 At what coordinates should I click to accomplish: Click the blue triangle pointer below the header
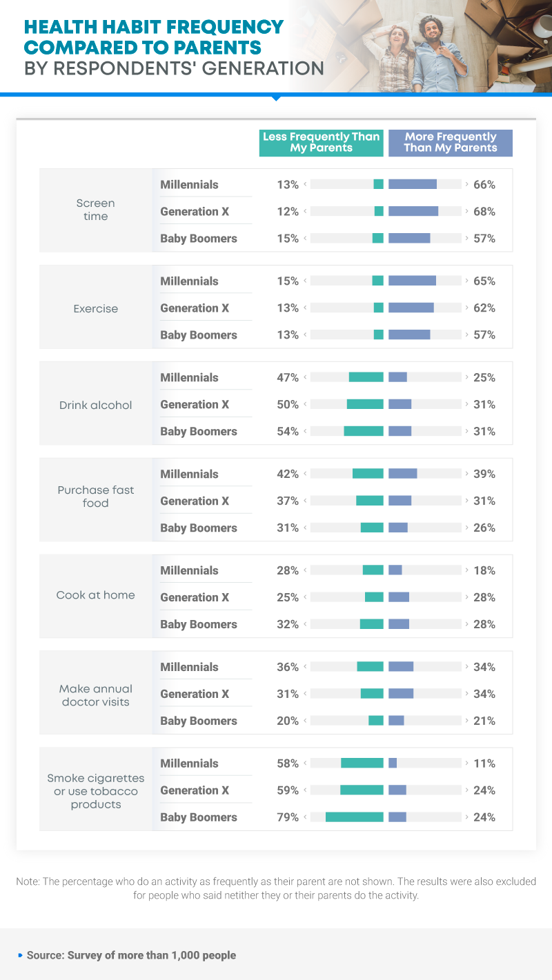tap(276, 98)
